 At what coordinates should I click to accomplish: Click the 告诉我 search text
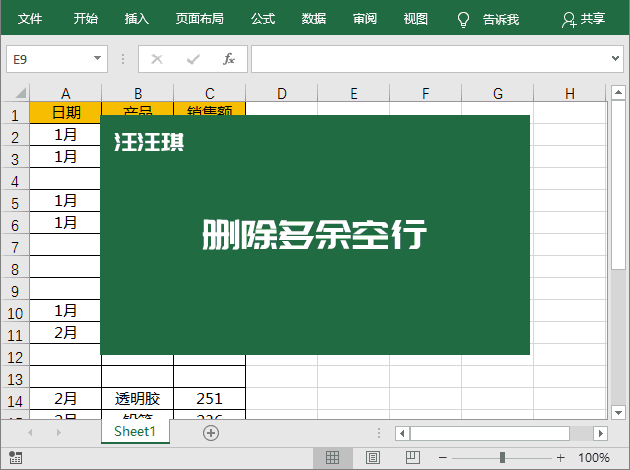501,19
